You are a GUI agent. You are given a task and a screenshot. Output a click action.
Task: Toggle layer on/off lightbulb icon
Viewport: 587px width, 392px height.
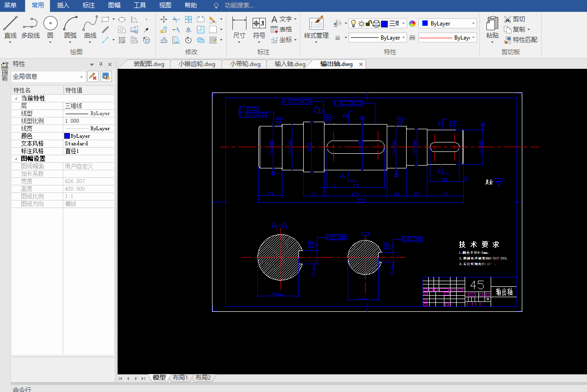pyautogui.click(x=353, y=24)
